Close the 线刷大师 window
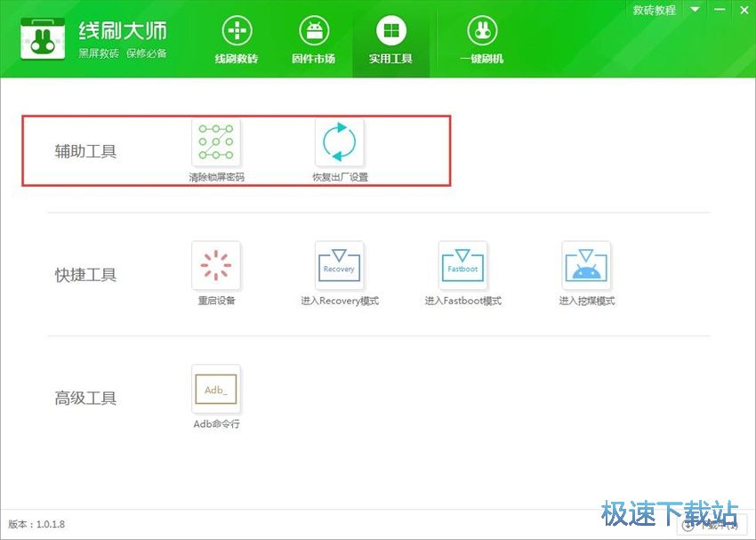This screenshot has height=540, width=756. (744, 10)
